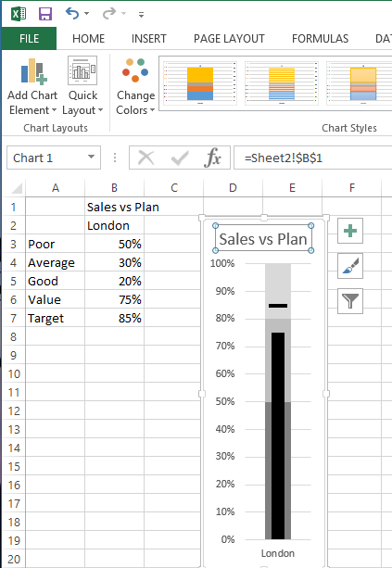Switch to the INSERT ribbon tab
Screen dimensions: 392x568
tap(149, 38)
